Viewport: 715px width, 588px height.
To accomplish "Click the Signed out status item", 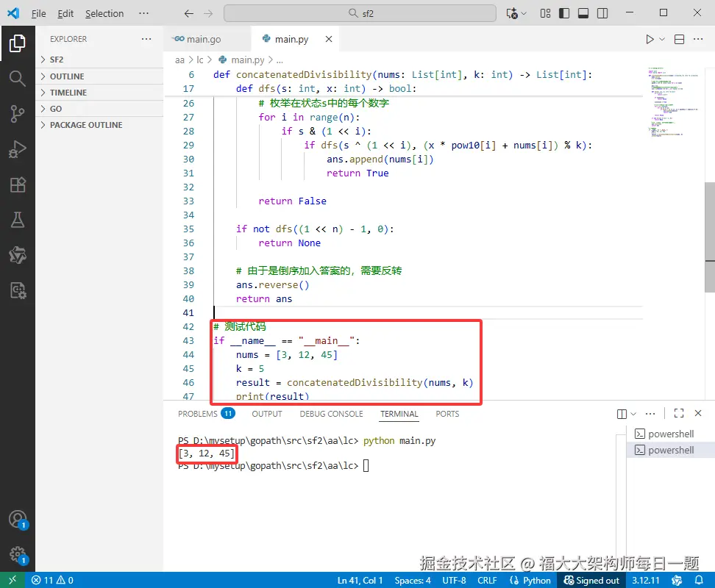I will 591,580.
